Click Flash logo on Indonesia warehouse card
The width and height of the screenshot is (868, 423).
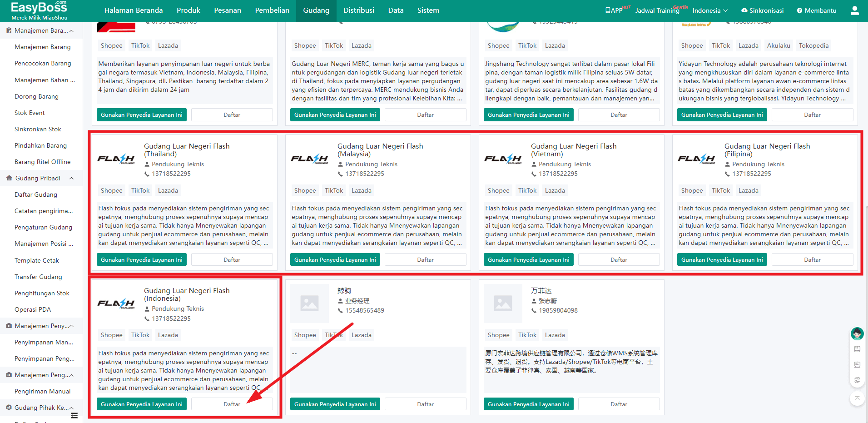point(116,304)
